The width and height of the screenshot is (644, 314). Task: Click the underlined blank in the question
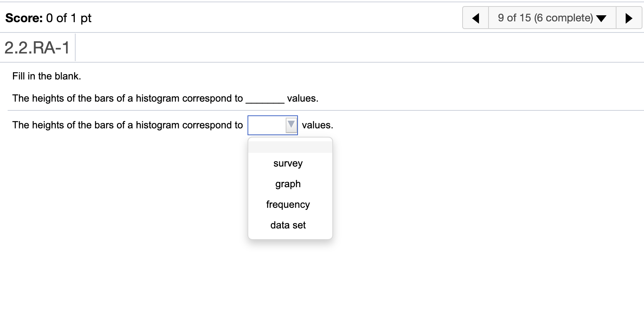[265, 99]
